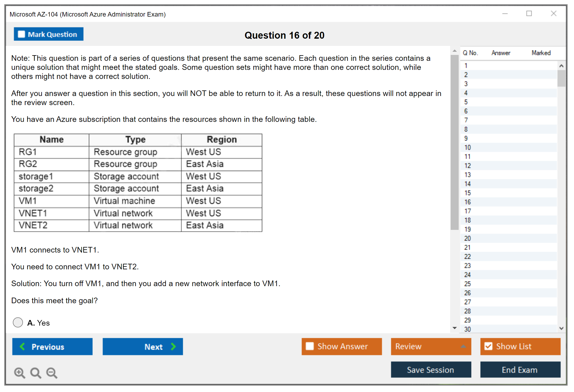Screen dimensions: 574x392
Task: Enable the Show Answer checkbox
Action: point(310,346)
